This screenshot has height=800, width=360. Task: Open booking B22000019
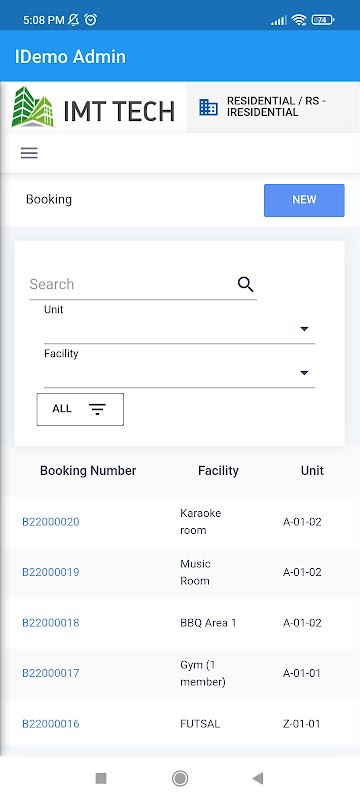coord(50,572)
